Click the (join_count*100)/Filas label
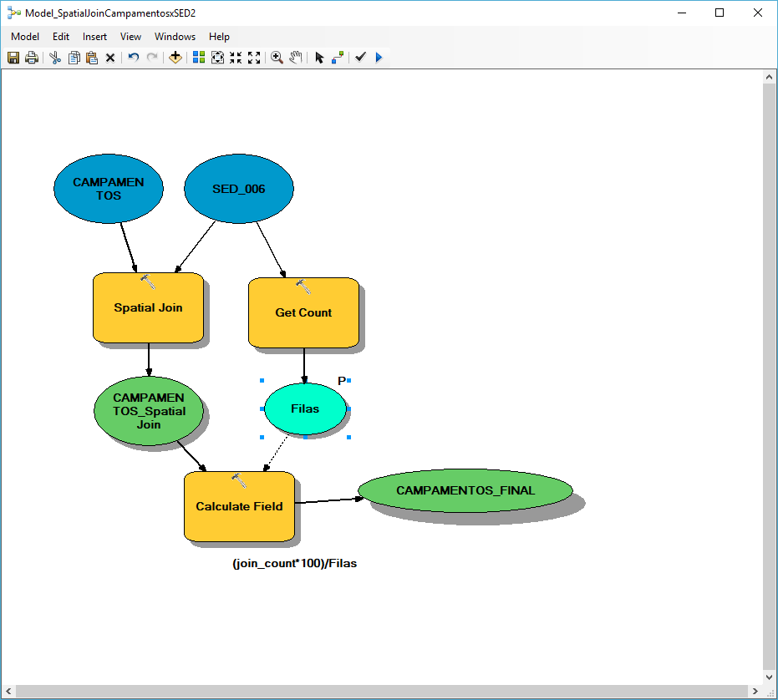The image size is (778, 700). [295, 564]
